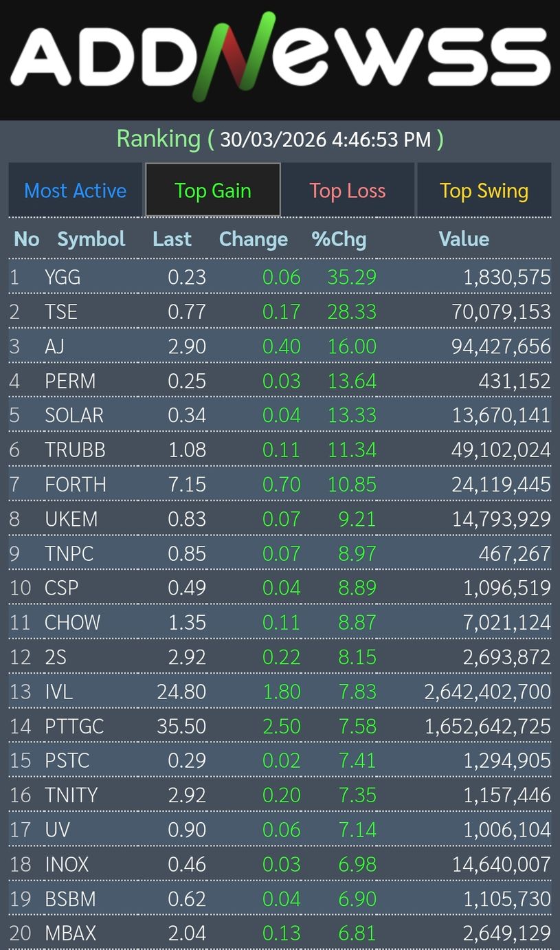This screenshot has width=560, height=950.
Task: Open the AJ stock entry
Action: 54,346
